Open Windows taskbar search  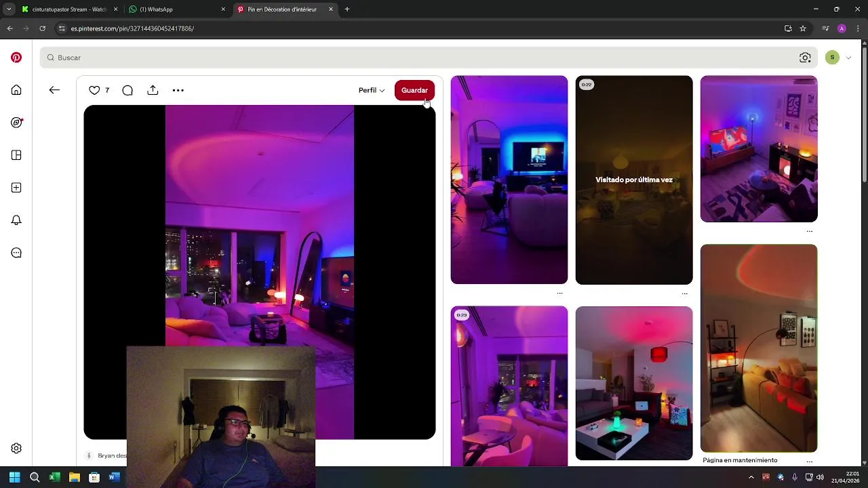tap(35, 477)
